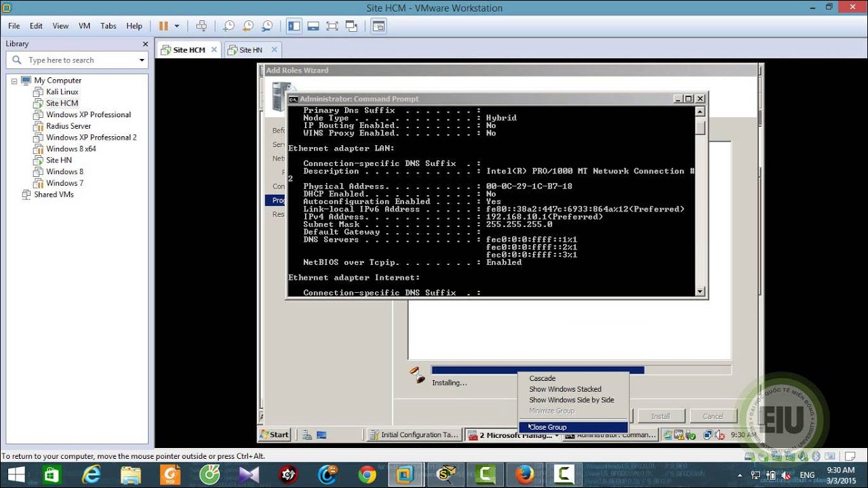Toggle the thumbnail bar view icon
This screenshot has height=488, width=868.
pyautogui.click(x=313, y=26)
